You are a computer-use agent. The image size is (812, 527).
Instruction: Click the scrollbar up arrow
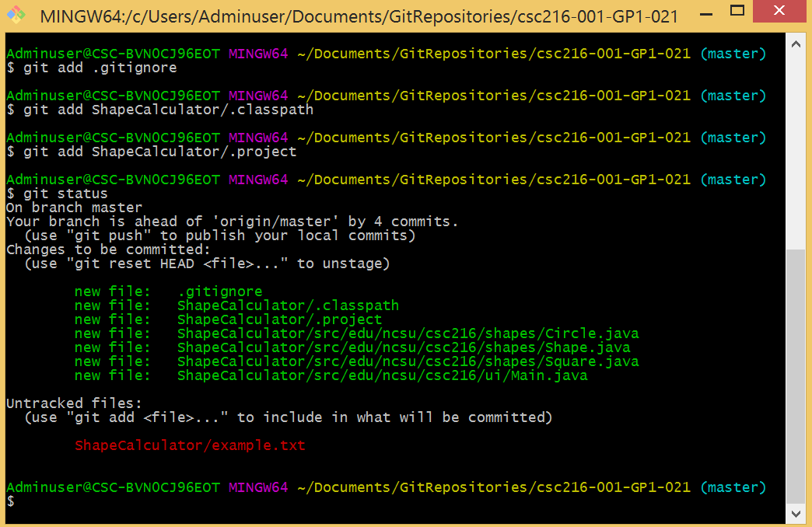click(796, 44)
